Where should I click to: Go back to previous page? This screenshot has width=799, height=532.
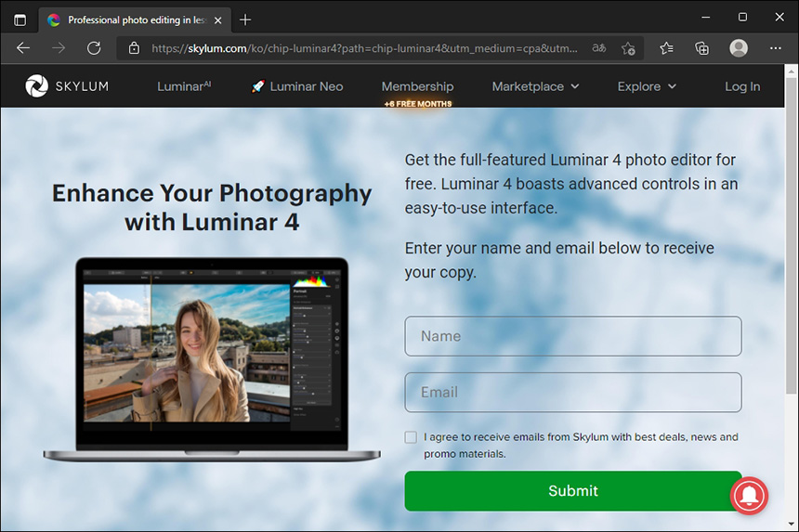point(23,48)
